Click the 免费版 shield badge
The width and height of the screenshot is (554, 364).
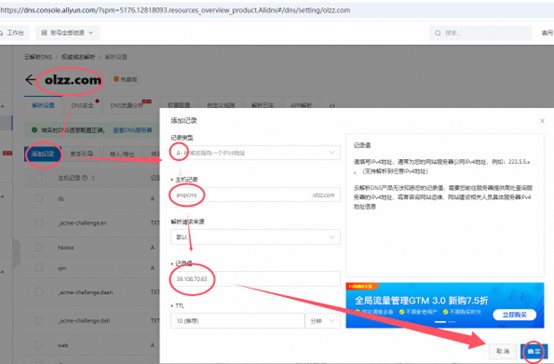[x=125, y=79]
